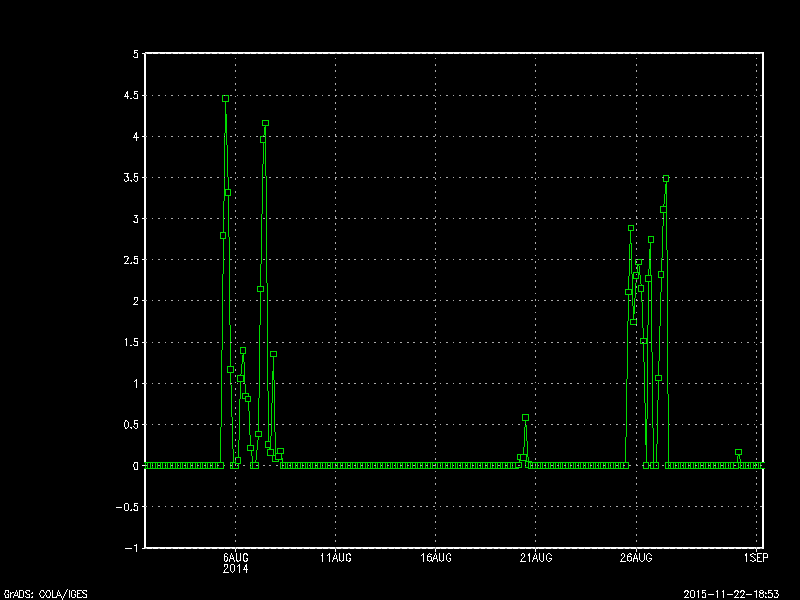This screenshot has width=800, height=600.
Task: Click the y-axis value 0
Action: [x=135, y=466]
